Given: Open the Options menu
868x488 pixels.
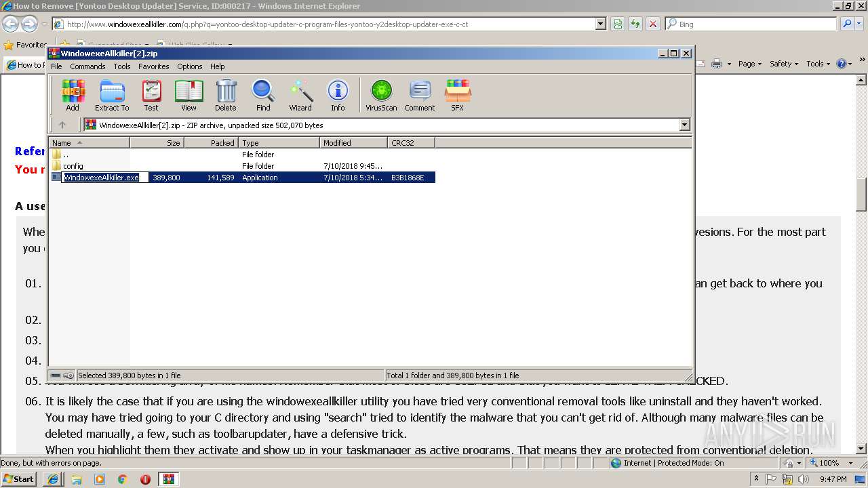Looking at the screenshot, I should coord(190,66).
